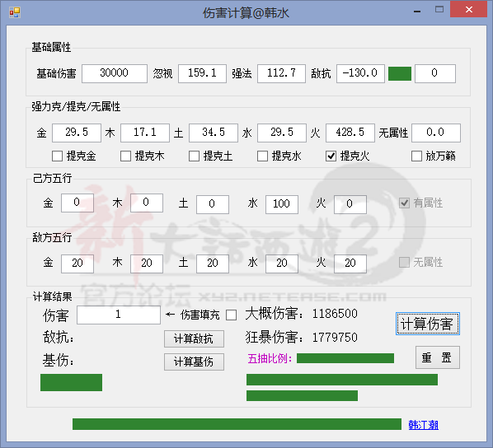This screenshot has height=448, width=493.
Task: Open the 韩江潮 link
Action: 423,425
